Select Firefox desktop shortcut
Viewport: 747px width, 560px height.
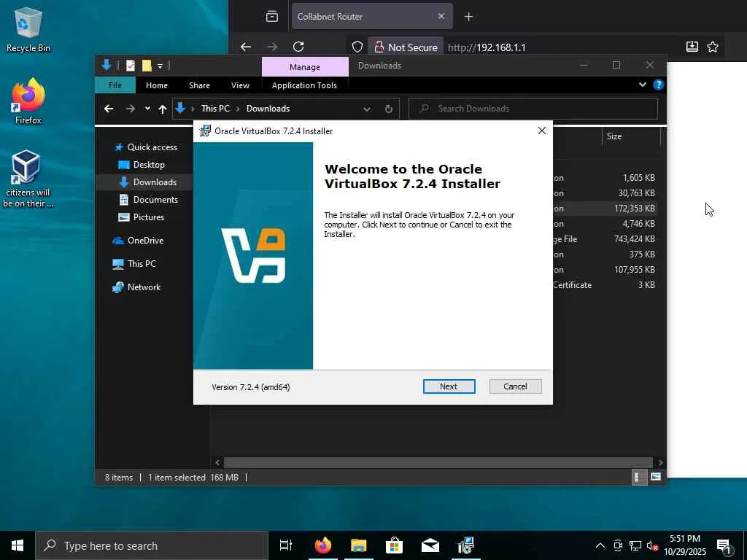[x=28, y=102]
